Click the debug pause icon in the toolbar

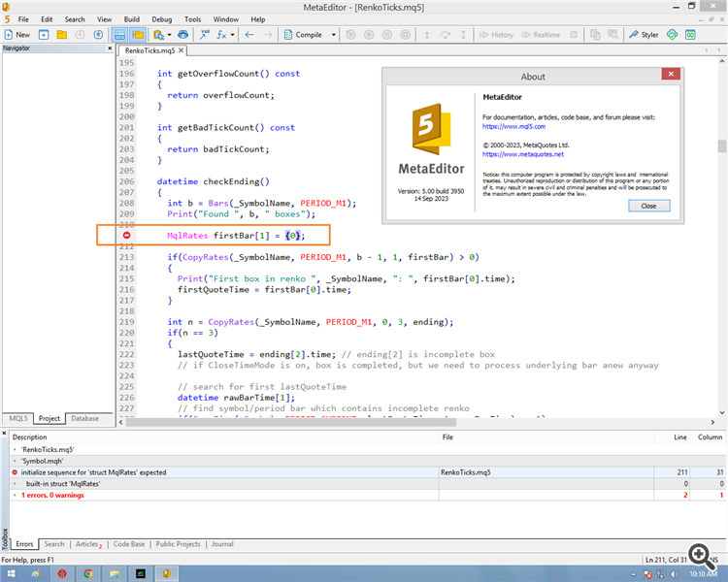(x=387, y=35)
